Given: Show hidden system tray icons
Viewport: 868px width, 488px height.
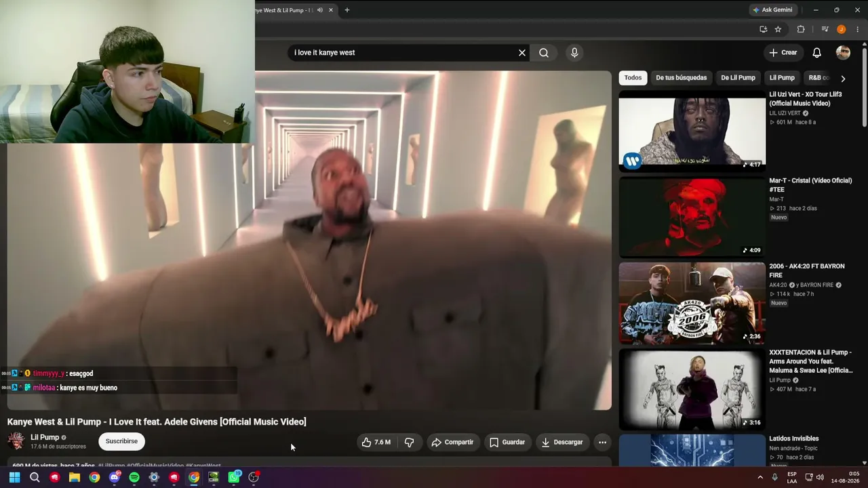Looking at the screenshot, I should click(759, 477).
